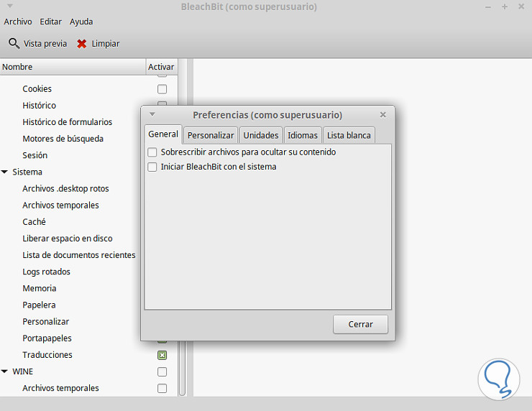This screenshot has height=411, width=532.
Task: Select WINE Archivos temporales row label
Action: [x=60, y=388]
